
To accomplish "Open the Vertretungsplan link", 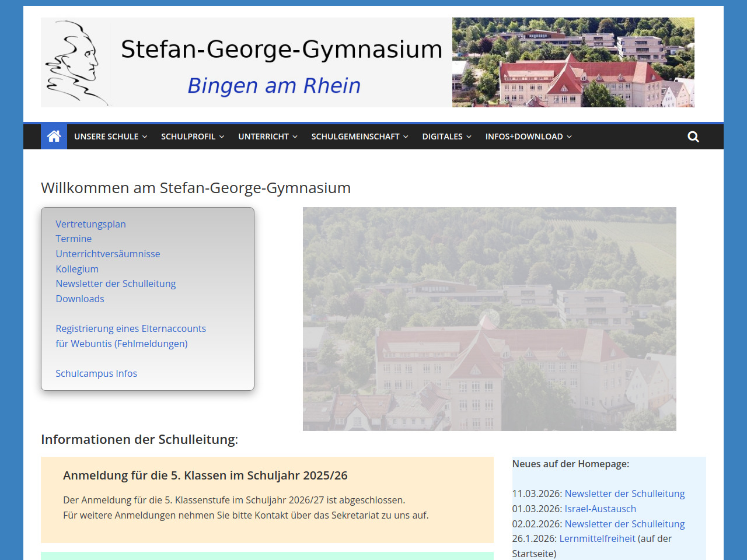I will pyautogui.click(x=90, y=224).
